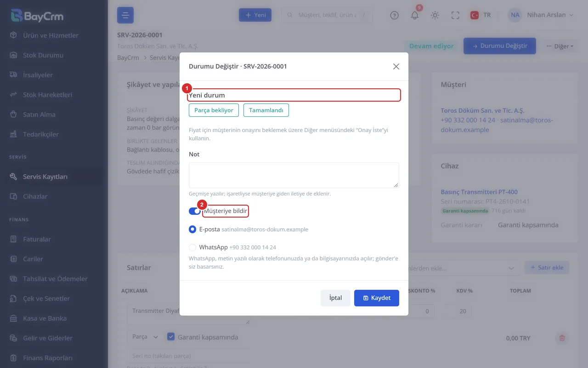Close the Durumu Değiştir dialog
Screen dimensions: 588x368
pyautogui.click(x=396, y=66)
